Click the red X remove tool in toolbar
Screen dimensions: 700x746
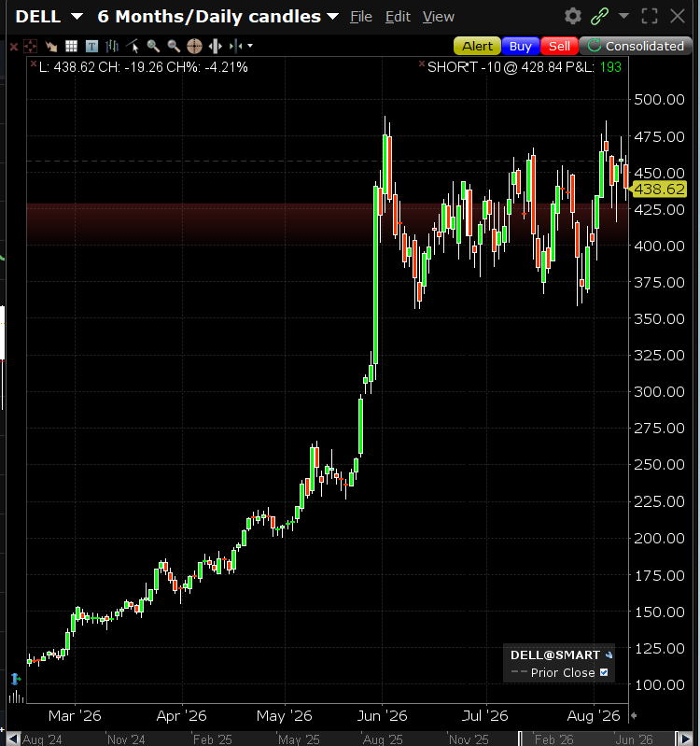[14, 47]
